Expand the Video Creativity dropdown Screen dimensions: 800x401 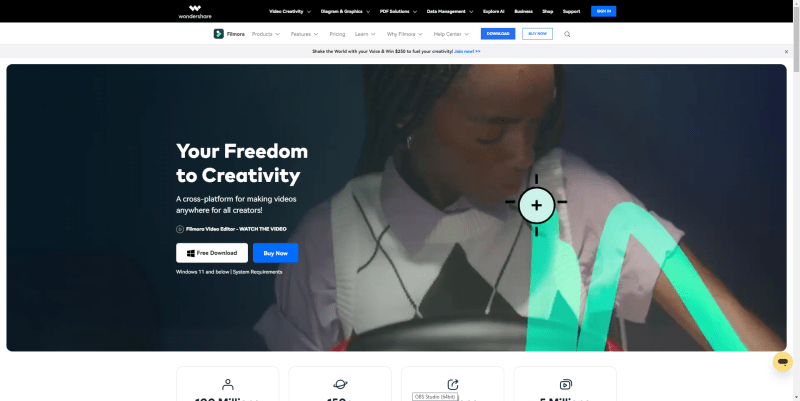[290, 11]
